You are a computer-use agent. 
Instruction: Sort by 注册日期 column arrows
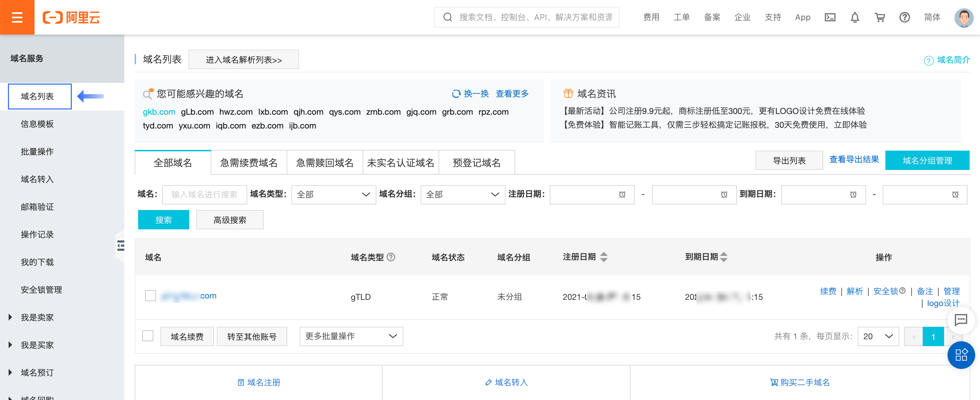[x=604, y=257]
